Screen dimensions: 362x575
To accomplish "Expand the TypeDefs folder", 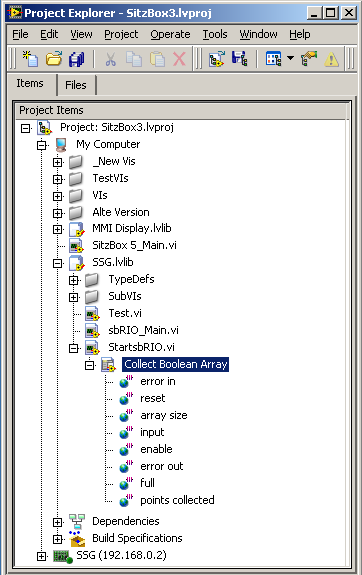I will 73,281.
